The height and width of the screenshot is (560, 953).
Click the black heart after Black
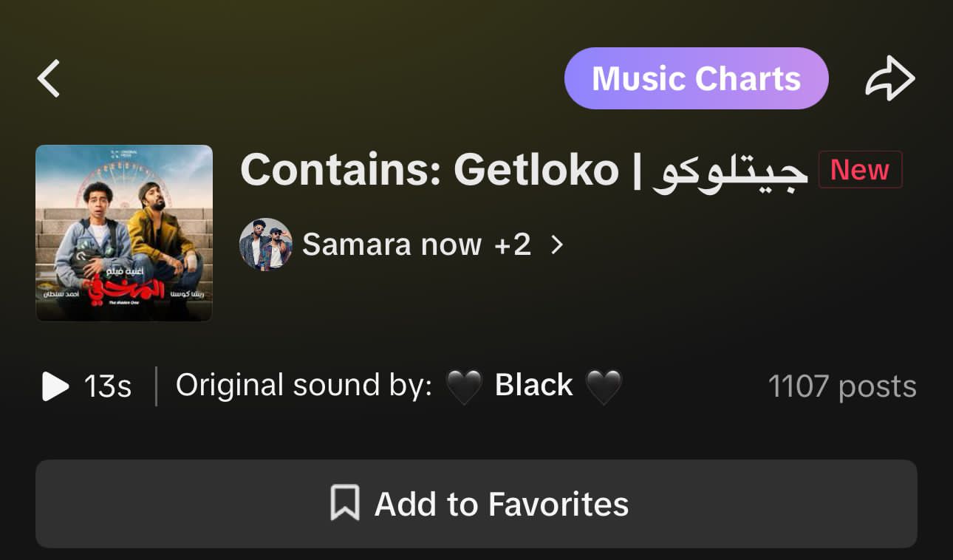tap(604, 386)
